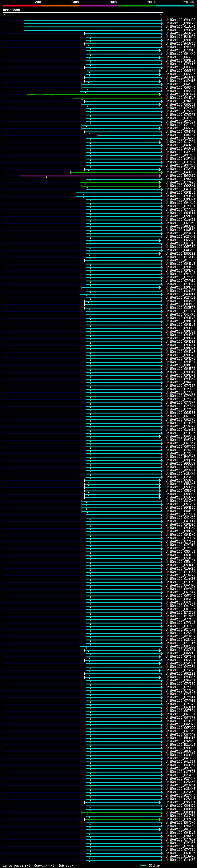The width and height of the screenshot is (197, 868).
Task: Open the UniRef100_Q9MIV8 entry
Action: click(x=180, y=193)
